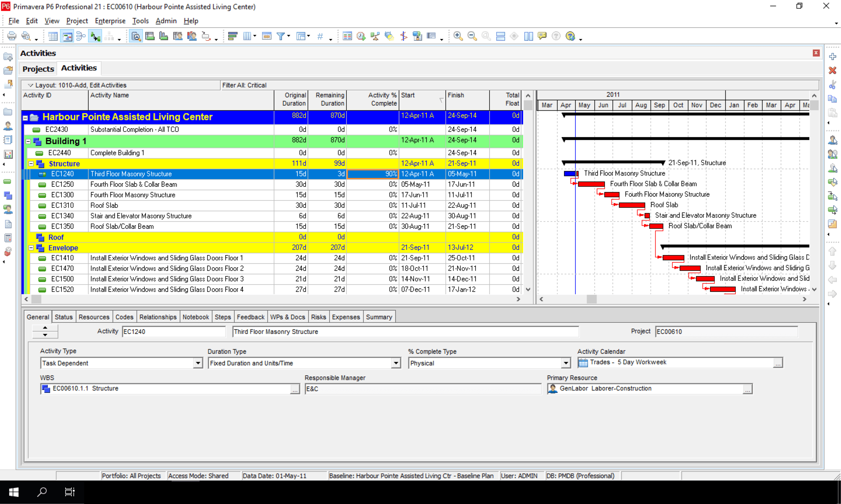The width and height of the screenshot is (841, 504).
Task: Open the Activity Network view
Action: pos(81,36)
